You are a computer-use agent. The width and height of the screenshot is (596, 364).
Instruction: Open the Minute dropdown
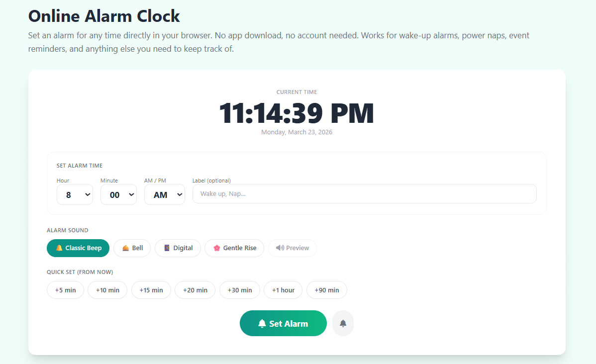pyautogui.click(x=118, y=194)
